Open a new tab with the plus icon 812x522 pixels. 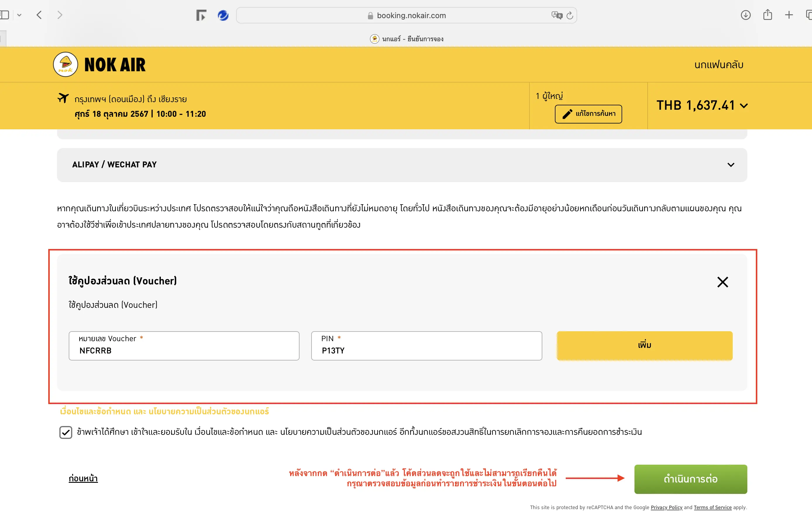[x=789, y=15]
